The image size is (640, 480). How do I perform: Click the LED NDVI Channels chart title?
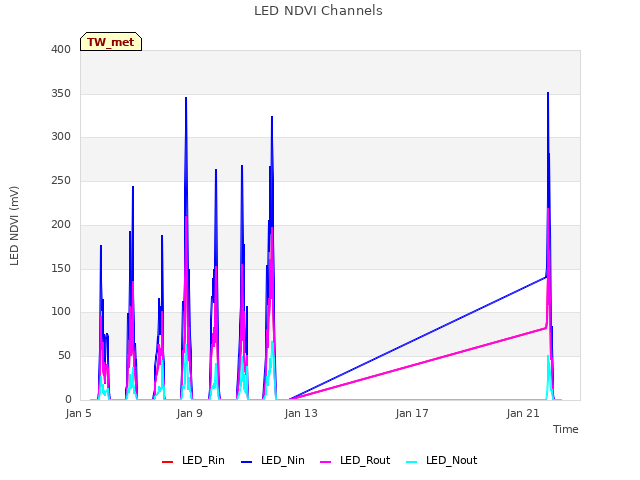[318, 11]
